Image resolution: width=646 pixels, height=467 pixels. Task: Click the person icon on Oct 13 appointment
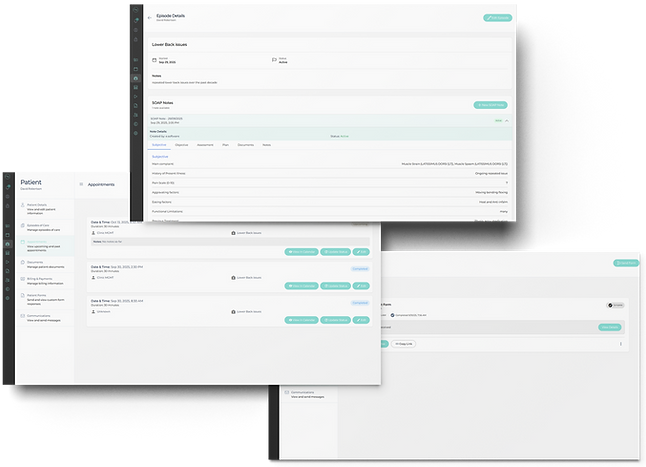pyautogui.click(x=93, y=233)
